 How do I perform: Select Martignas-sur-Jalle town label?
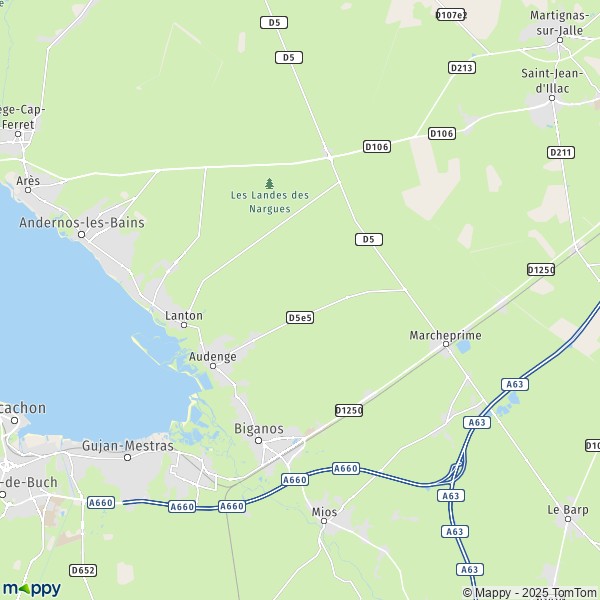(x=559, y=23)
